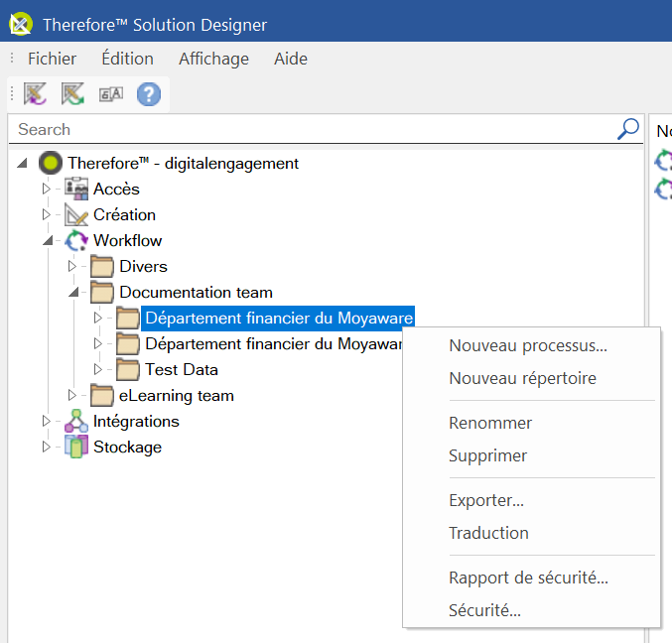
Task: Click the Therefore Solution Designer app logo
Action: 21,24
